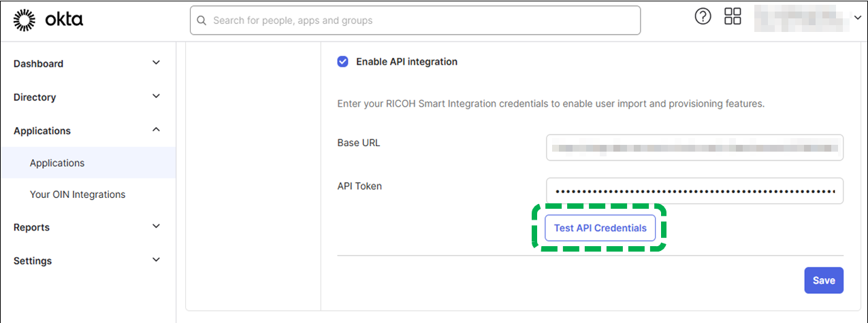Toggle the Enable API integration checkbox
The width and height of the screenshot is (868, 323).
pyautogui.click(x=342, y=62)
